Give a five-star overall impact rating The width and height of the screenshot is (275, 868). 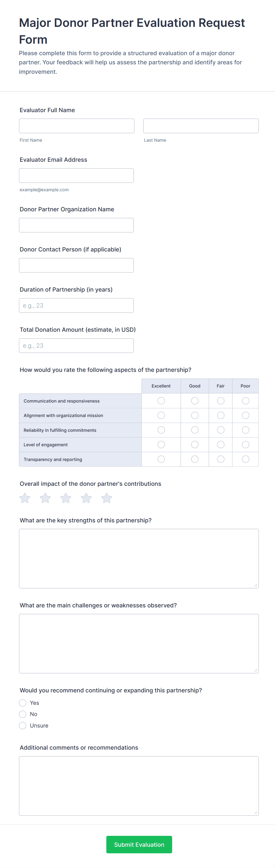[x=107, y=498]
